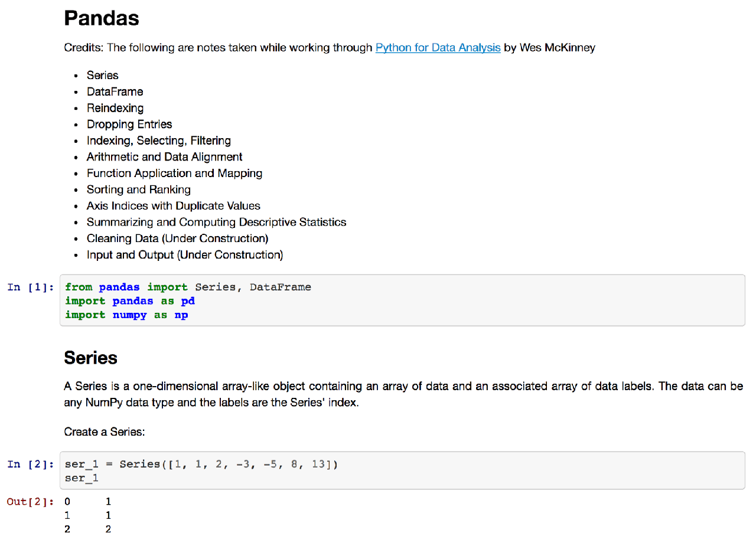Click the DataFrame item in contents list

115,91
